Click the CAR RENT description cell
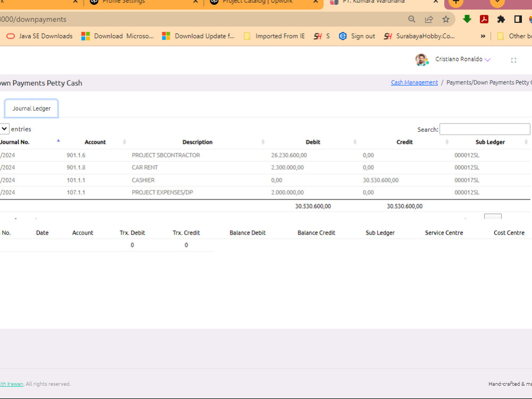This screenshot has width=532, height=399. (145, 168)
